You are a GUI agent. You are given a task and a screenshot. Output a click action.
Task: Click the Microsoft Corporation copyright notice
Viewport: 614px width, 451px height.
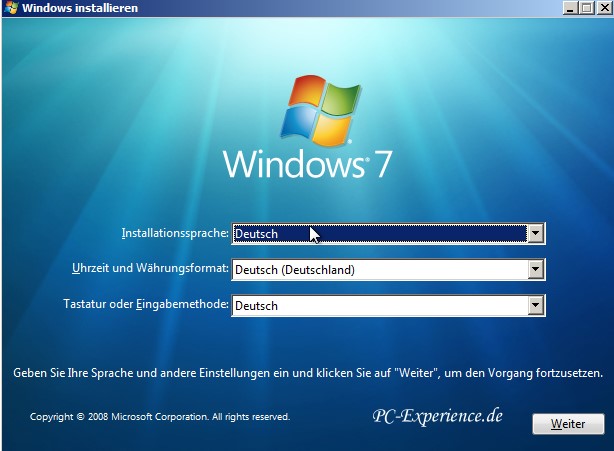[x=160, y=416]
